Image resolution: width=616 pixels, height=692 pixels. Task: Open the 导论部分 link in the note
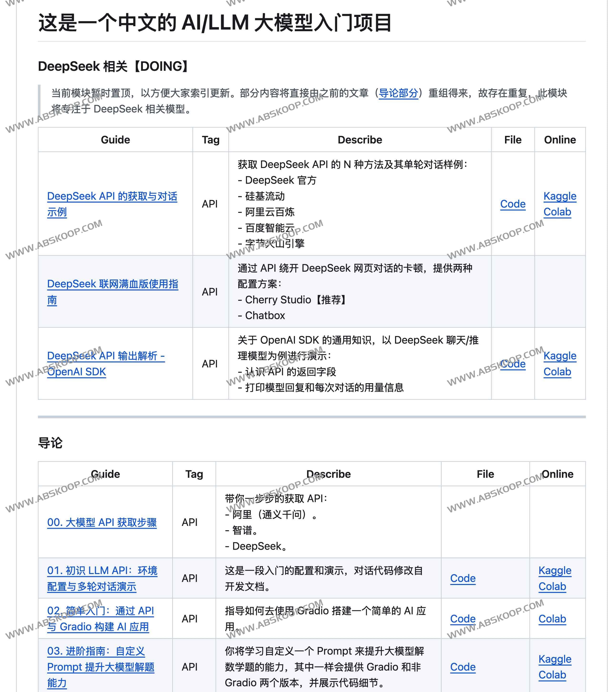click(398, 93)
